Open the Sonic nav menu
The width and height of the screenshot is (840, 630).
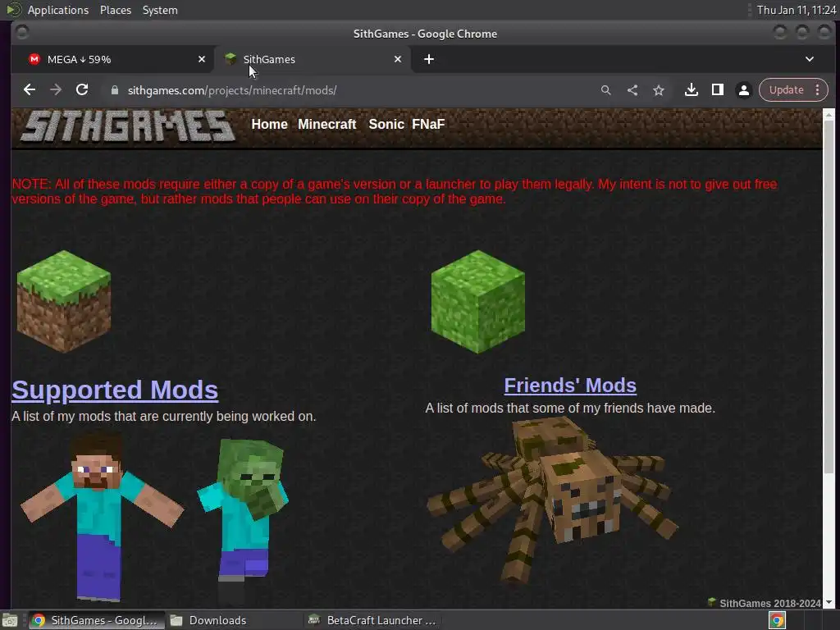(386, 125)
